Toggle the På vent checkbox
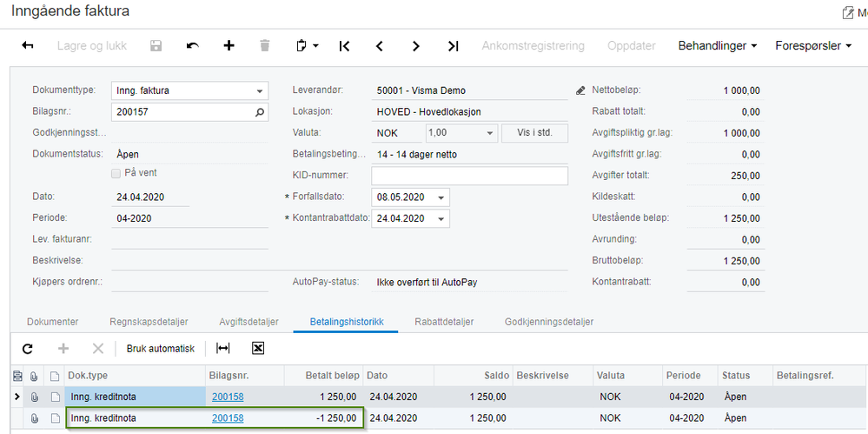Screen dimensions: 868x434 coord(116,173)
